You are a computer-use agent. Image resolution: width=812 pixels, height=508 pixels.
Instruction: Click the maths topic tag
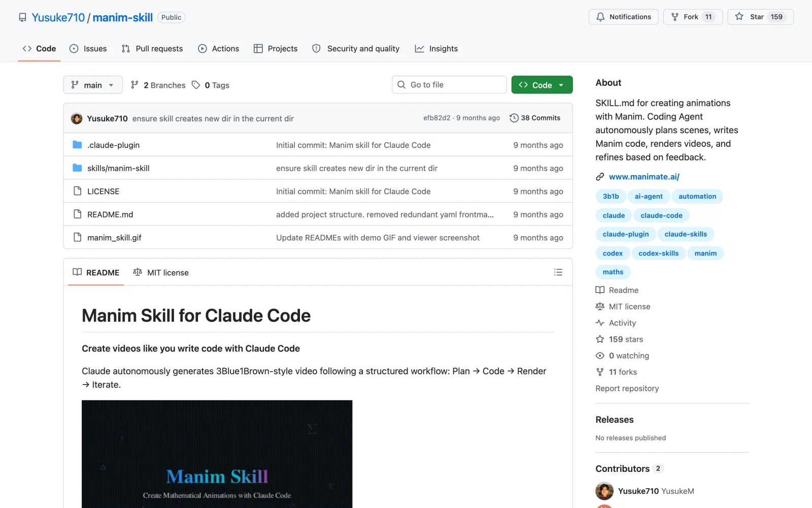click(613, 272)
